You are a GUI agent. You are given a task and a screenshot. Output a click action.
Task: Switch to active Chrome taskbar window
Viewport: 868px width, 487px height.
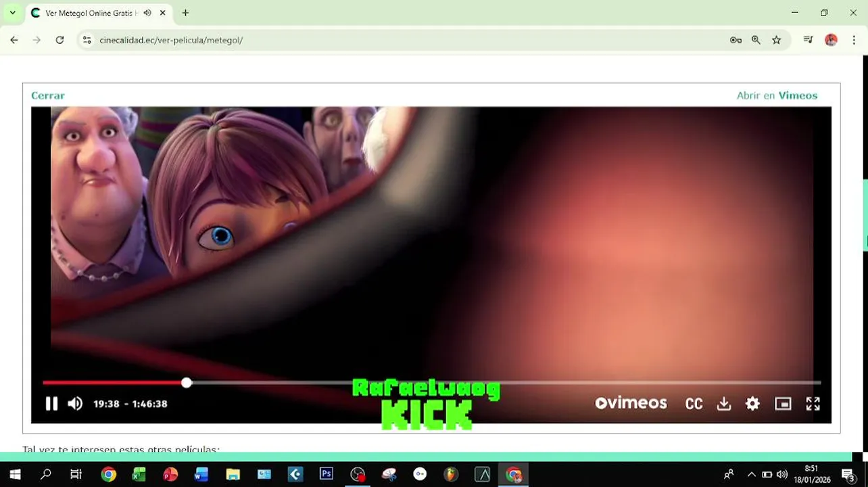point(514,474)
